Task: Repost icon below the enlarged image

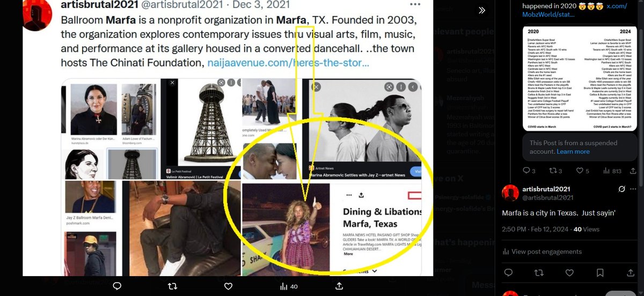Action: point(172,286)
